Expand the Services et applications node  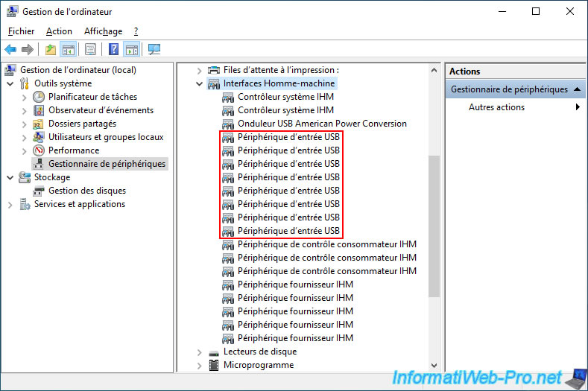(10, 204)
